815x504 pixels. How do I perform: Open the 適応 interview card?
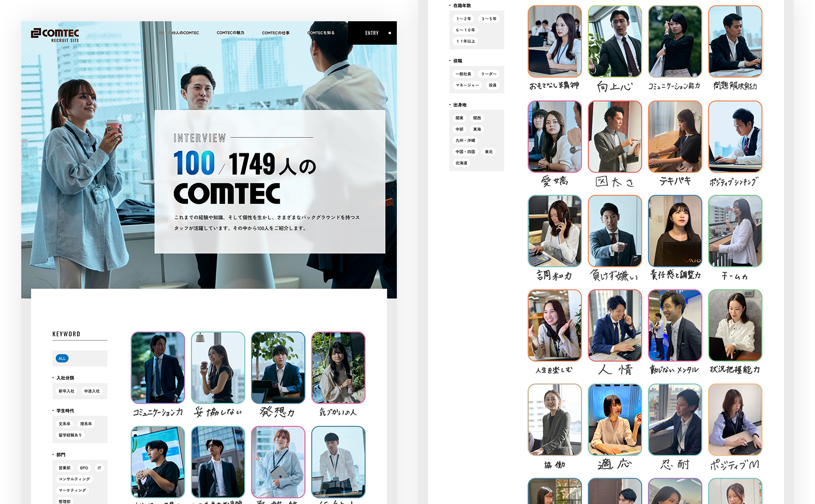(615, 420)
